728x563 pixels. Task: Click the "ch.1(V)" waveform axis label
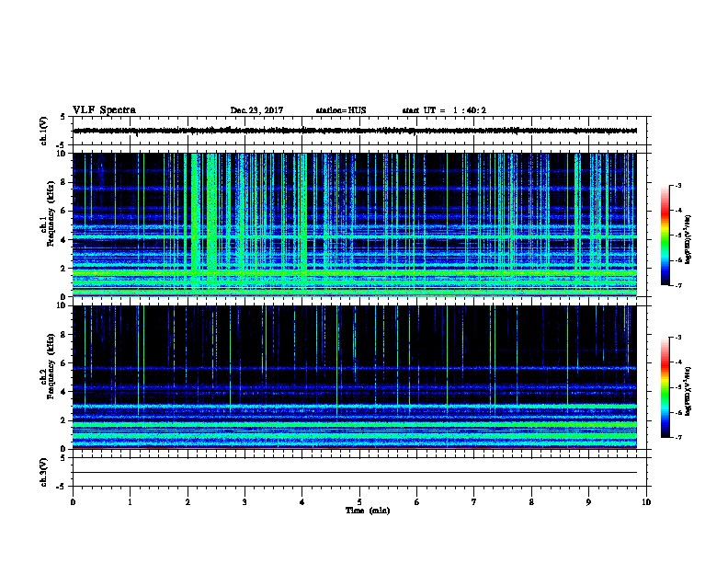point(44,131)
